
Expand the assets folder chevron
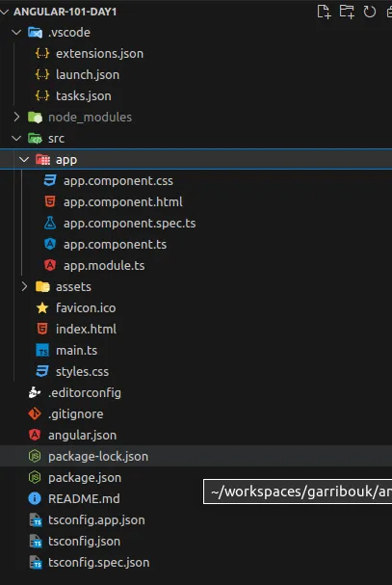[24, 286]
